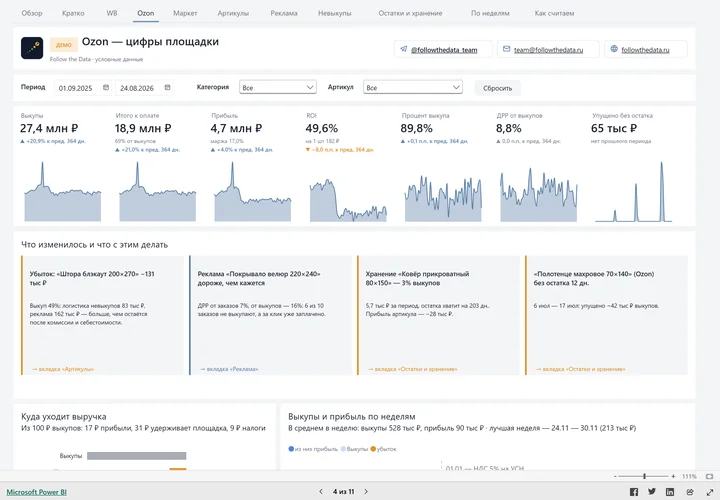This screenshot has height=500, width=720.
Task: Open calendar picker for start date
Action: (x=106, y=87)
